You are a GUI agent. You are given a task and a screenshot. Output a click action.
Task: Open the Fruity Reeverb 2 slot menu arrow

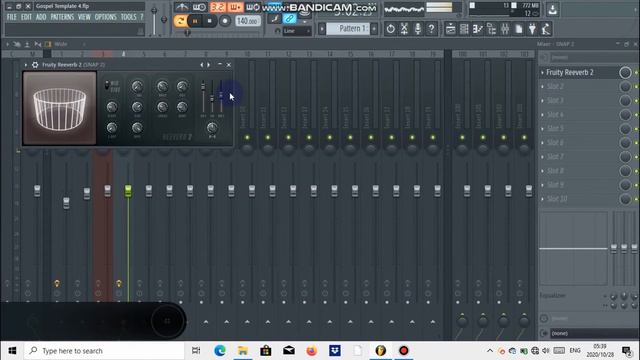[542, 73]
